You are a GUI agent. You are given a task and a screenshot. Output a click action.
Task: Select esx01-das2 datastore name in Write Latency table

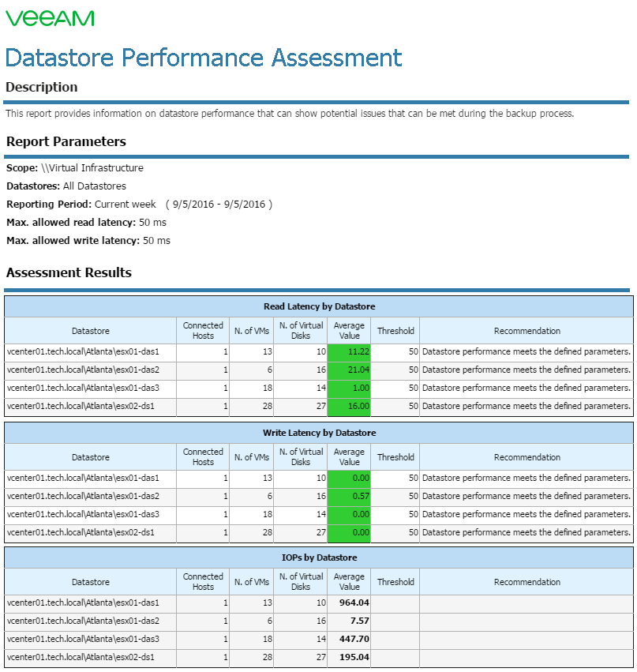(x=83, y=496)
